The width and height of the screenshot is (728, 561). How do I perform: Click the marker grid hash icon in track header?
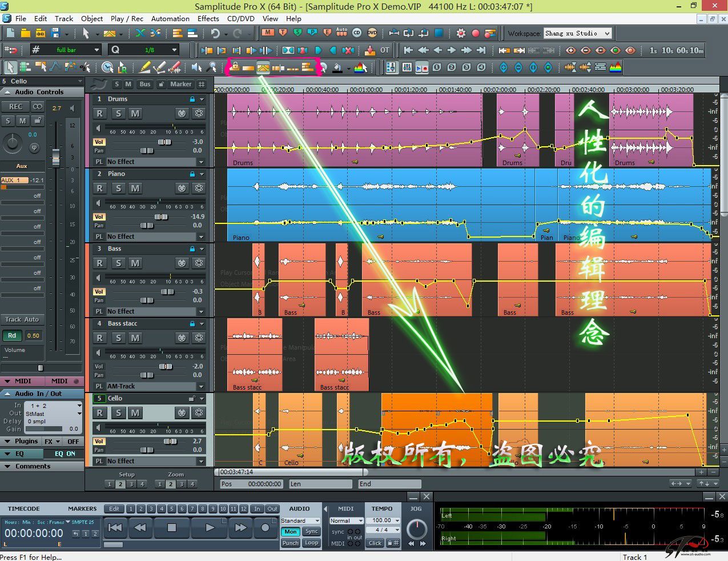coord(202,84)
